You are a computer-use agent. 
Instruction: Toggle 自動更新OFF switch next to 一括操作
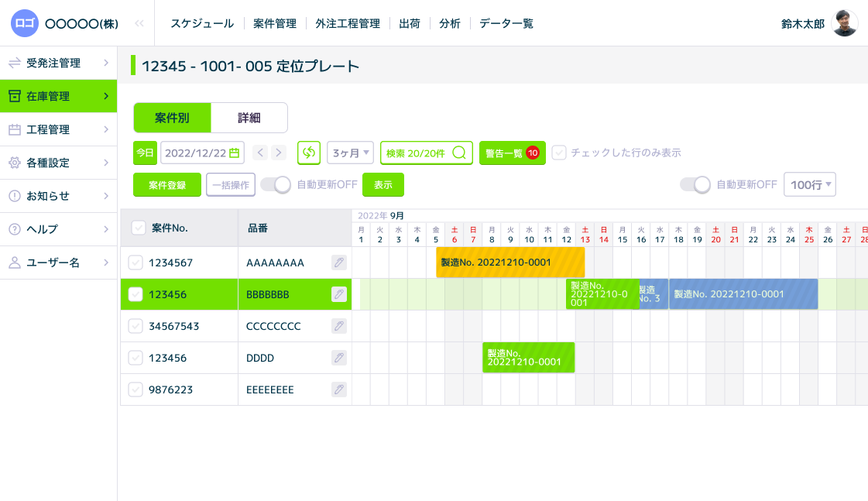click(x=275, y=185)
